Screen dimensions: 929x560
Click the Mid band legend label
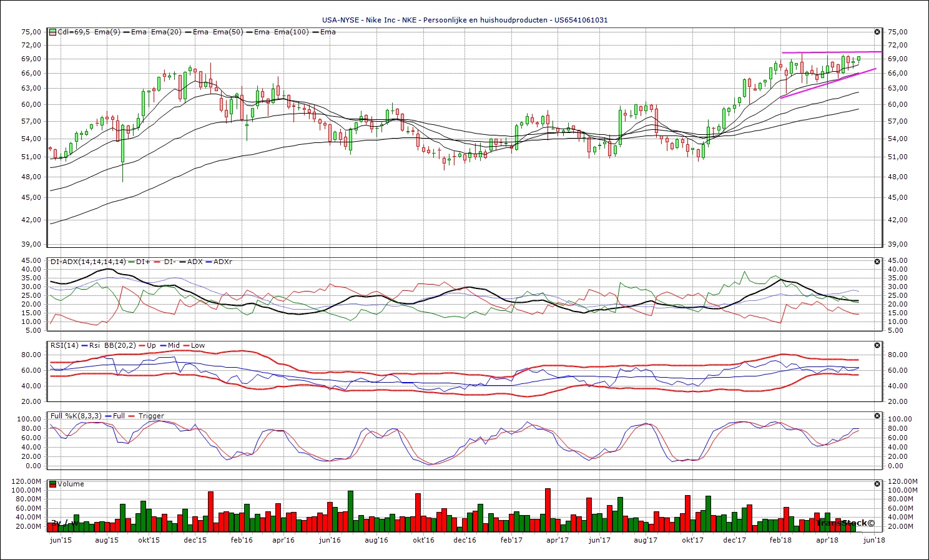click(x=174, y=345)
